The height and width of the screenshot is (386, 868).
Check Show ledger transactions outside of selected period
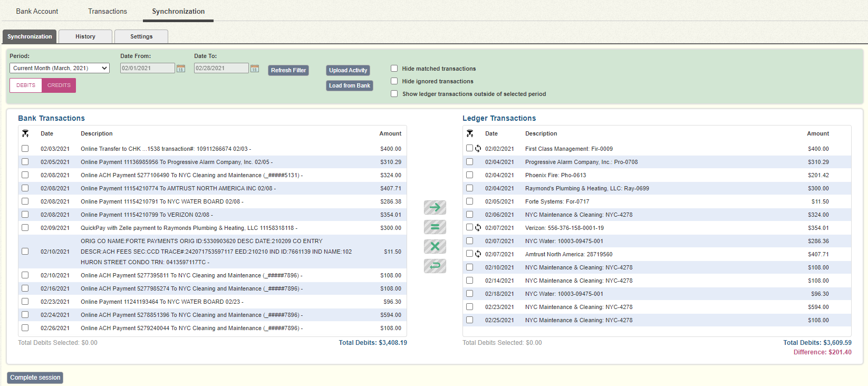point(394,94)
